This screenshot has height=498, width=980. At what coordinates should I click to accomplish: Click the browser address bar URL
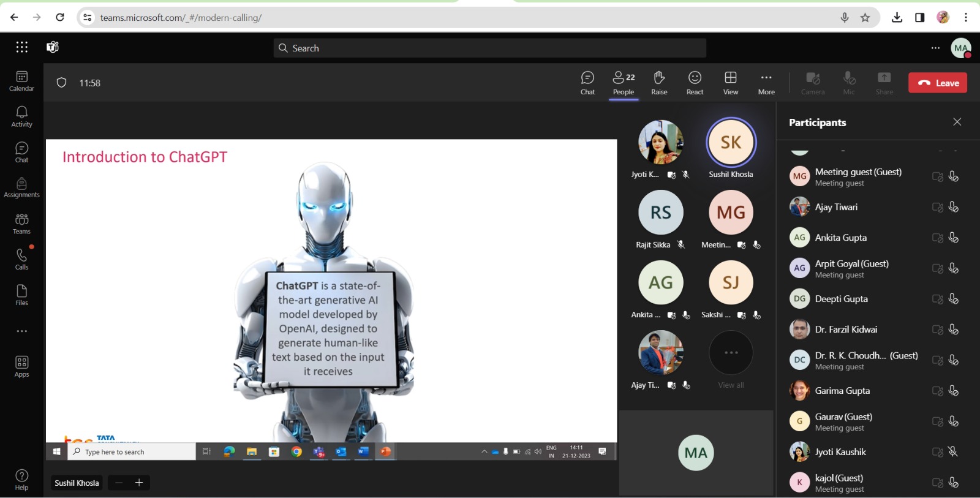(181, 18)
